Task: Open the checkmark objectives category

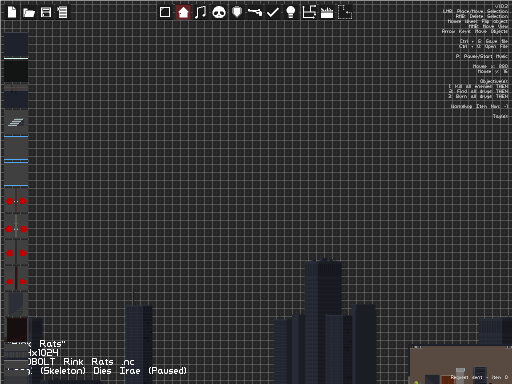Action: click(x=273, y=12)
